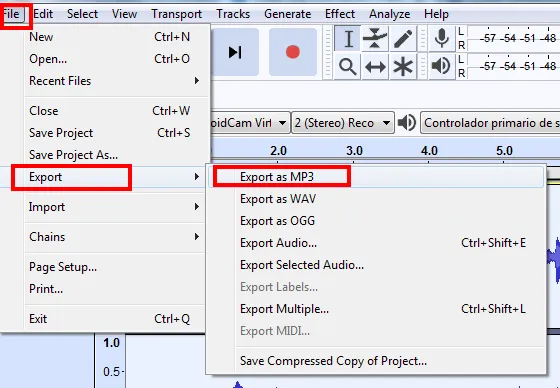
Task: Click the red Record button
Action: 292,52
